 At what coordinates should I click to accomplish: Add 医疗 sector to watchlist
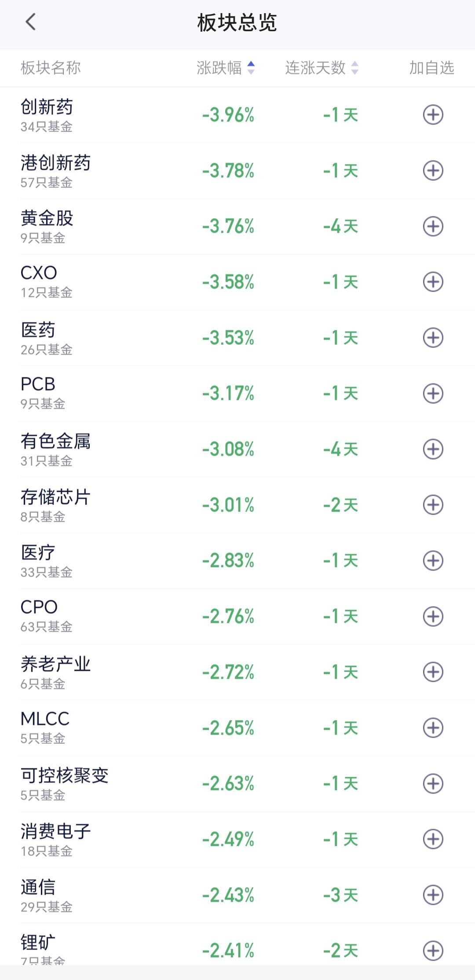coord(433,560)
